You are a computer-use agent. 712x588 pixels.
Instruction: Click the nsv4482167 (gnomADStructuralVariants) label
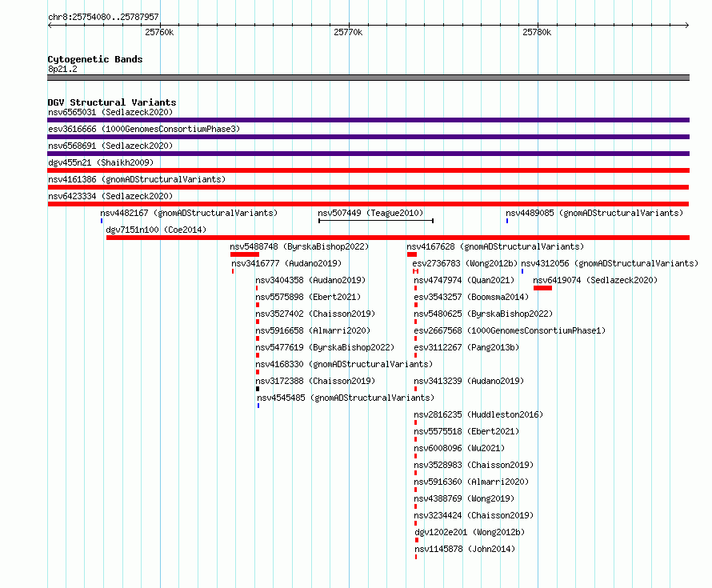(189, 213)
